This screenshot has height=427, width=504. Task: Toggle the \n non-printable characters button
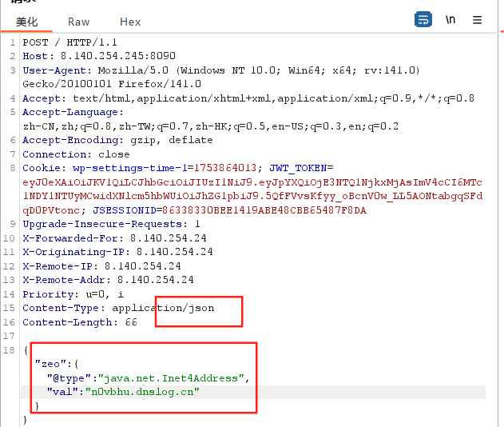tap(450, 20)
